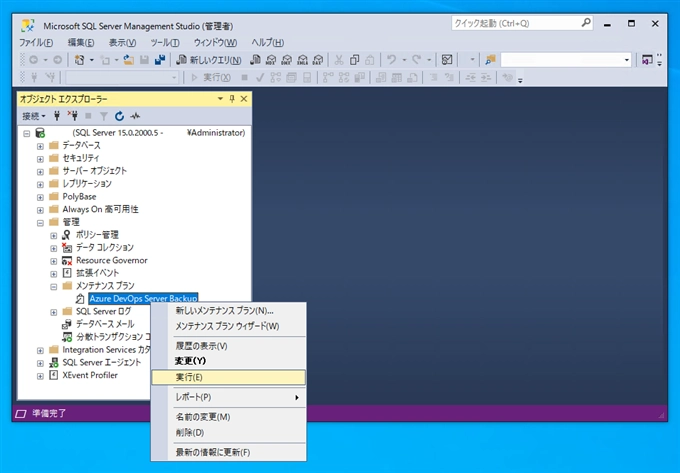Open the ウィンドウ(W) menu
This screenshot has height=473, width=680.
[215, 42]
